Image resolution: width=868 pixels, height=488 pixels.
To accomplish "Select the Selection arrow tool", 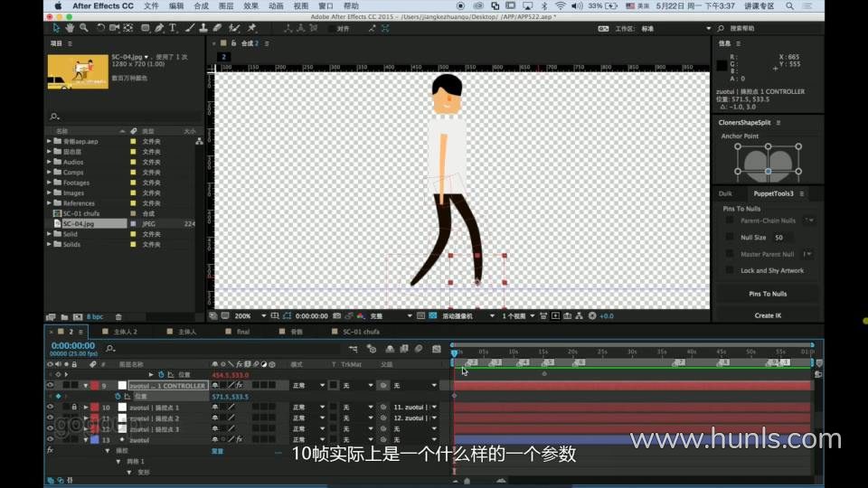I will (56, 28).
